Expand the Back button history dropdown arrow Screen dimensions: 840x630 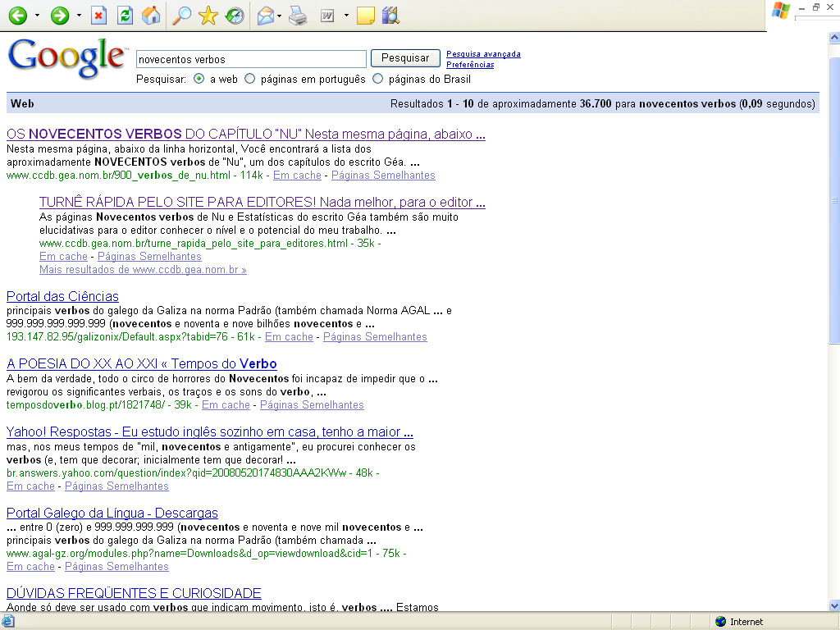(x=37, y=16)
